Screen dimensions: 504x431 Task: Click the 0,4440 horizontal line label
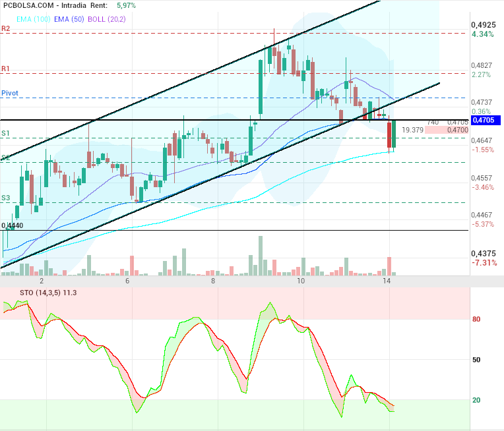click(x=13, y=225)
